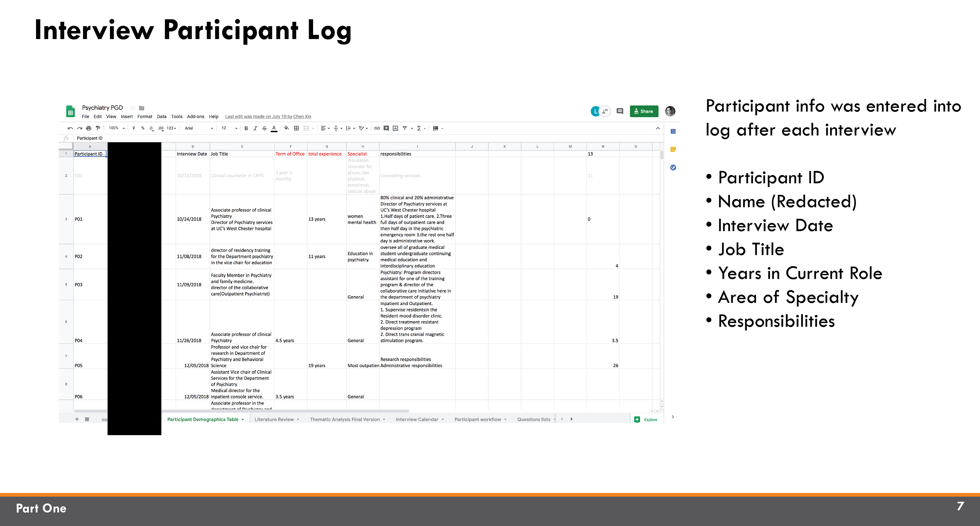
Task: Open more number formats 123 dropdown
Action: [171, 128]
